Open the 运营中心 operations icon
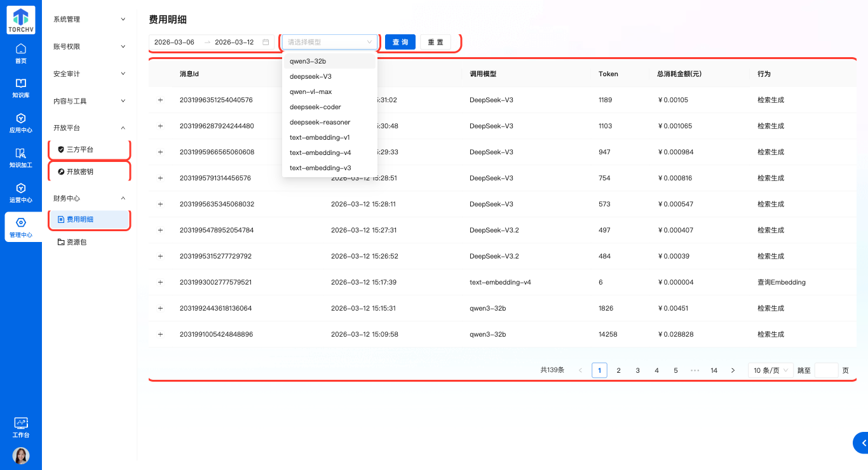Viewport: 868px width, 470px height. (21, 192)
